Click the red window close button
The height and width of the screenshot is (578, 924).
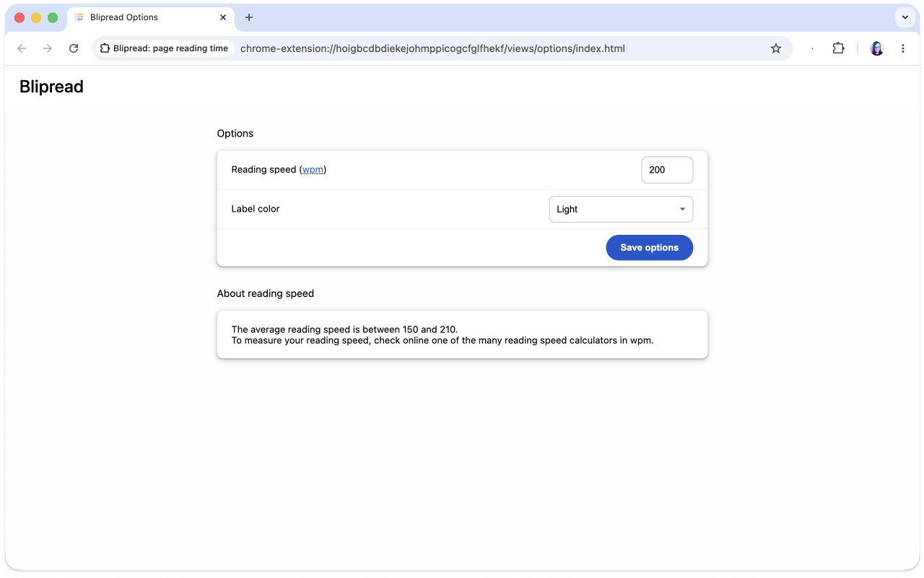[19, 17]
